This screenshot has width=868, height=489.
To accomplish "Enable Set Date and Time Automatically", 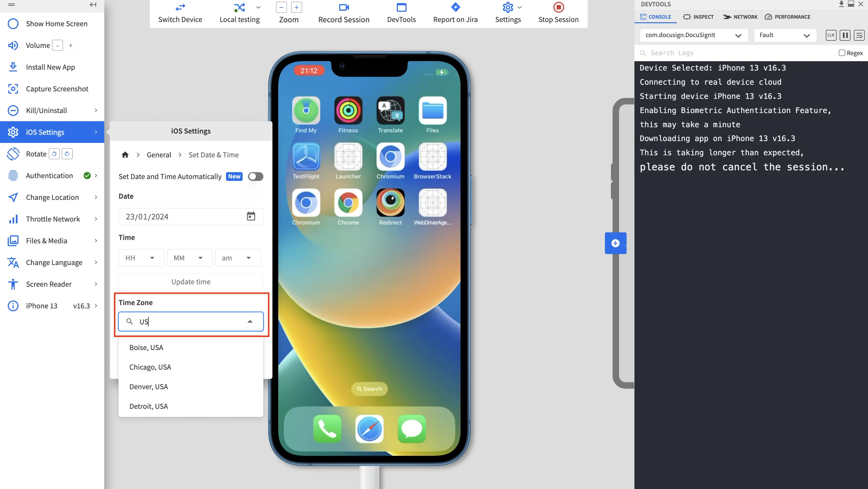I will 255,177.
